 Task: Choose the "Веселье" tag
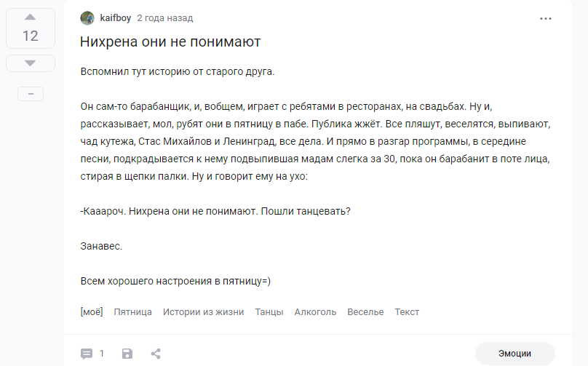click(x=365, y=311)
